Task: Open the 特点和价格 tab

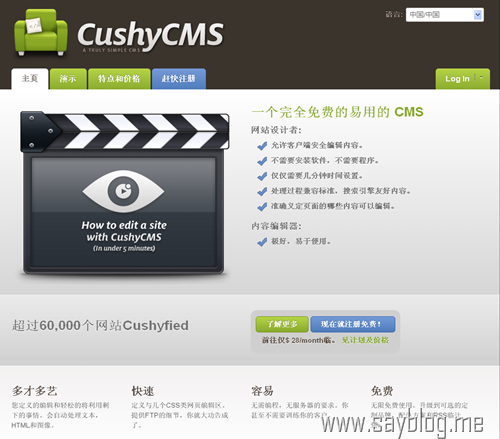Action: [x=119, y=79]
